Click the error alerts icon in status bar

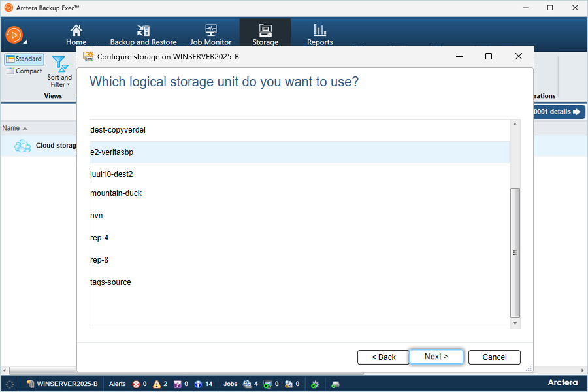pyautogui.click(x=136, y=384)
